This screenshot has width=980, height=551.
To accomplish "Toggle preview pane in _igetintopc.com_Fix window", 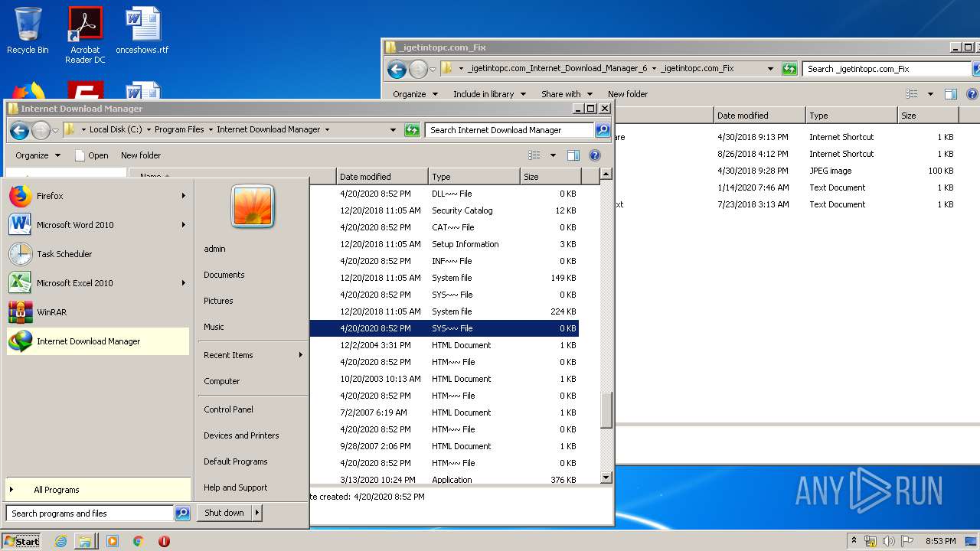I will point(950,94).
